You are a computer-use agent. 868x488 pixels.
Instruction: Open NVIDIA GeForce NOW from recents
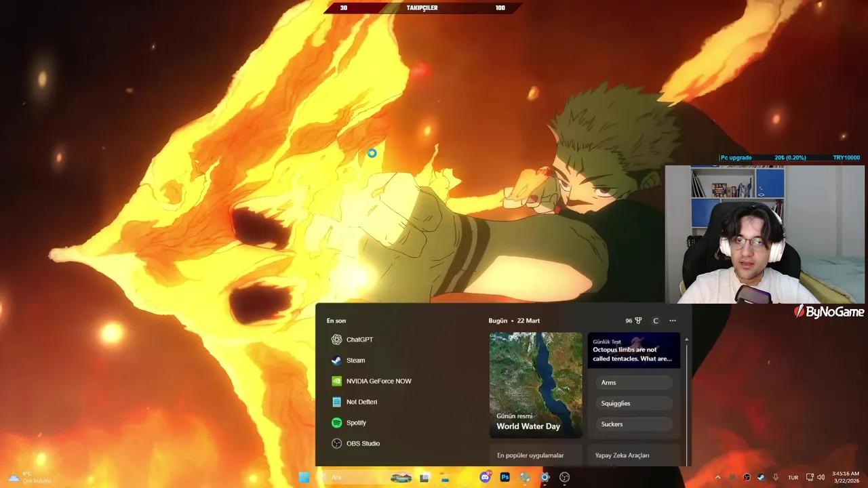(371, 381)
